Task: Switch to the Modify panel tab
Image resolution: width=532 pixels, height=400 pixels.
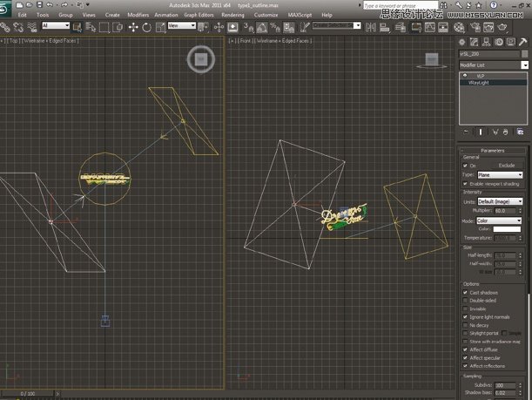Action: click(475, 42)
